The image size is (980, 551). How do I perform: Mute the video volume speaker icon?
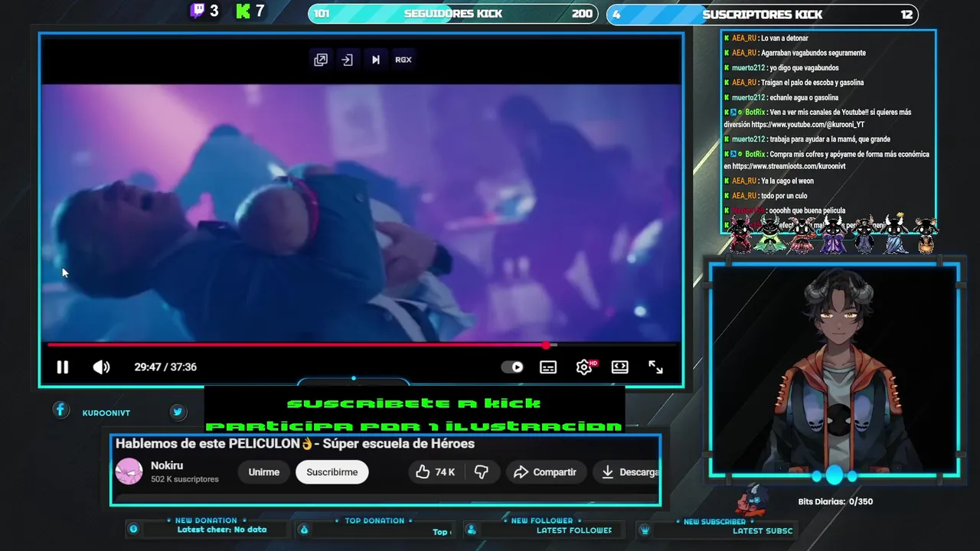pyautogui.click(x=101, y=367)
